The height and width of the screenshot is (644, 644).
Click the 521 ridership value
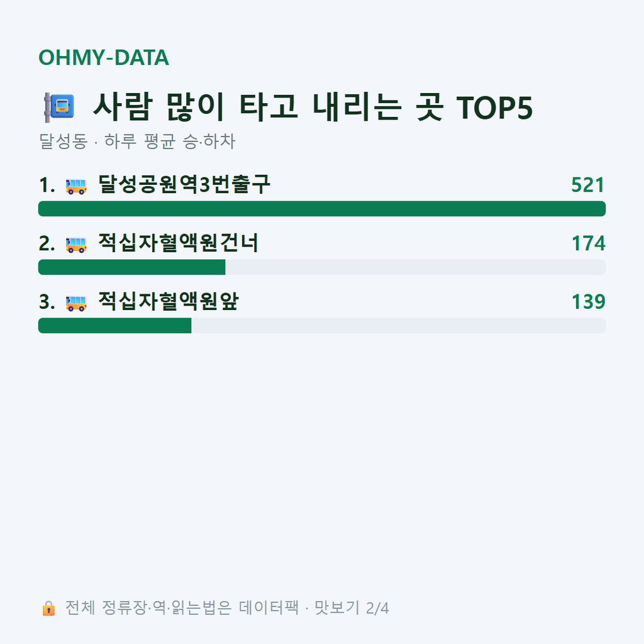pyautogui.click(x=588, y=185)
